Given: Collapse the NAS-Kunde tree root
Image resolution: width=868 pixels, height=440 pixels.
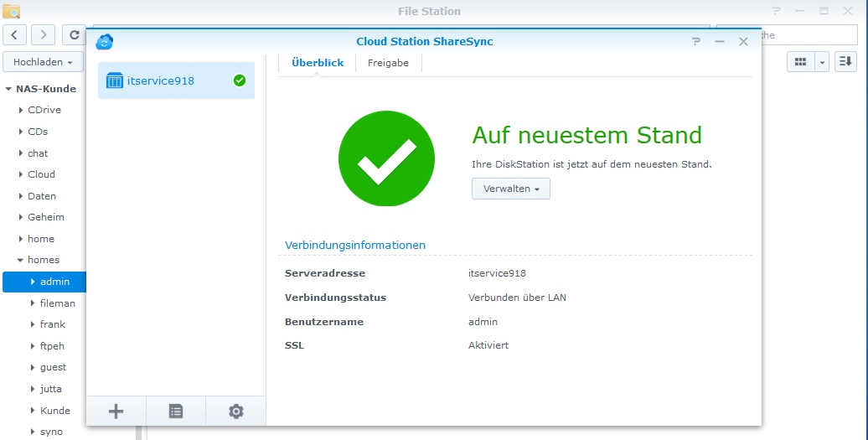Looking at the screenshot, I should (x=8, y=89).
